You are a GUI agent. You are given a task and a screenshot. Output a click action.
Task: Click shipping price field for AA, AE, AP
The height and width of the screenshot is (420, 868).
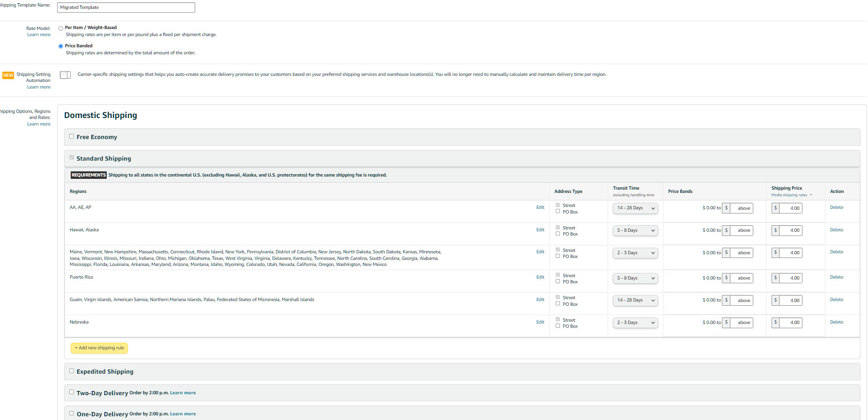pyautogui.click(x=791, y=208)
